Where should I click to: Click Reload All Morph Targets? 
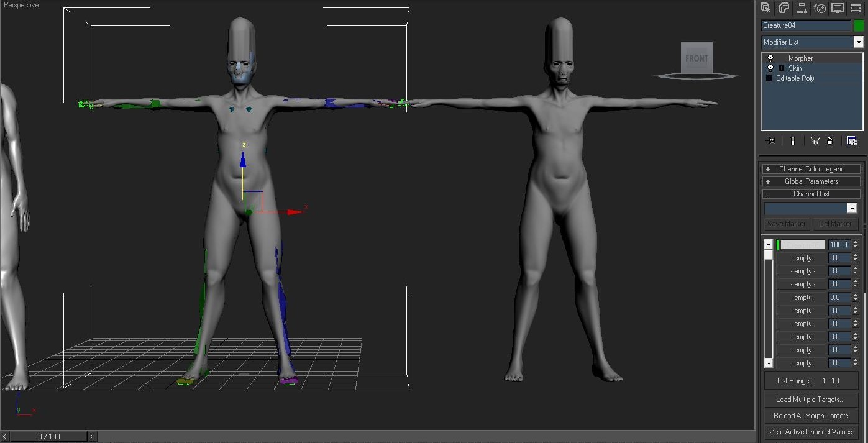(x=810, y=416)
